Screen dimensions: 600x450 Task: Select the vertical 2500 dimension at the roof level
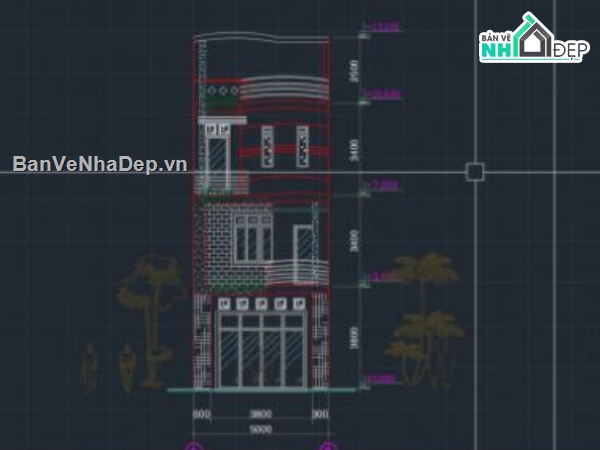(x=354, y=70)
